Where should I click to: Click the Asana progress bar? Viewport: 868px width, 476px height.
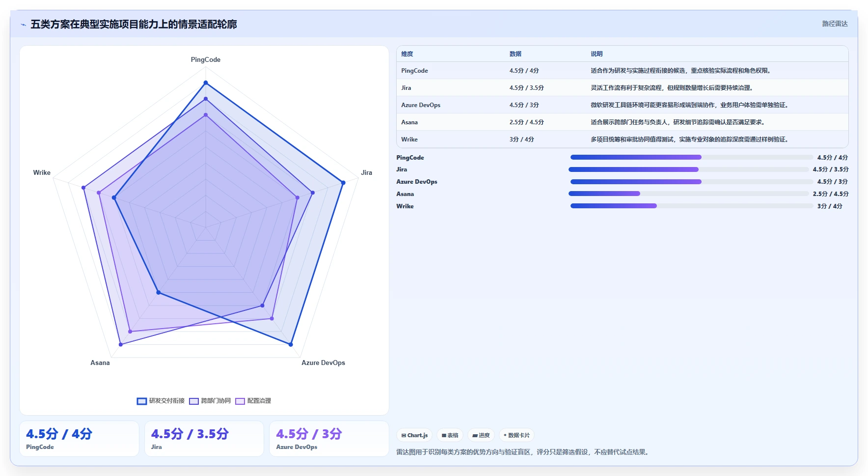click(x=688, y=194)
